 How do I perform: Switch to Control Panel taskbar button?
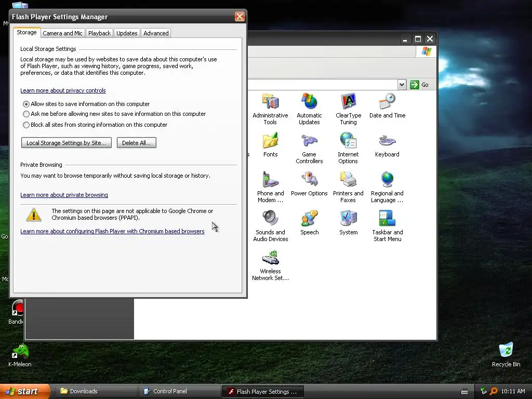pyautogui.click(x=179, y=391)
